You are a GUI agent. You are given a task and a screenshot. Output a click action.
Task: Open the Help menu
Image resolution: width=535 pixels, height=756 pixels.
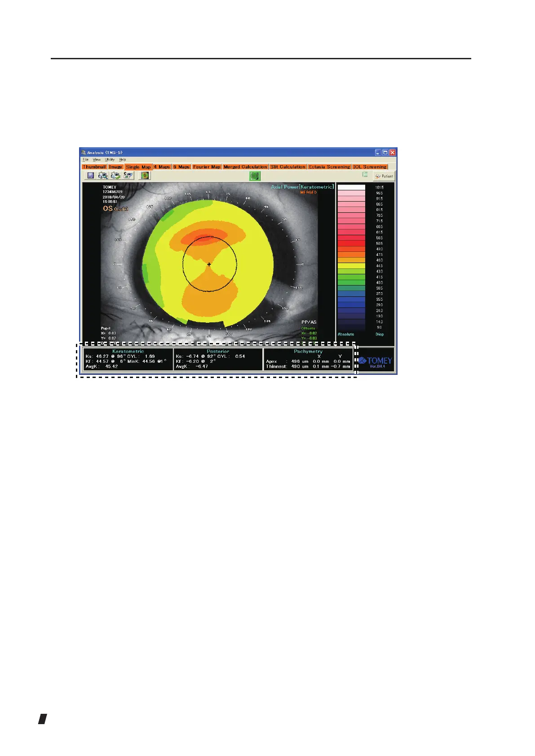(x=122, y=159)
